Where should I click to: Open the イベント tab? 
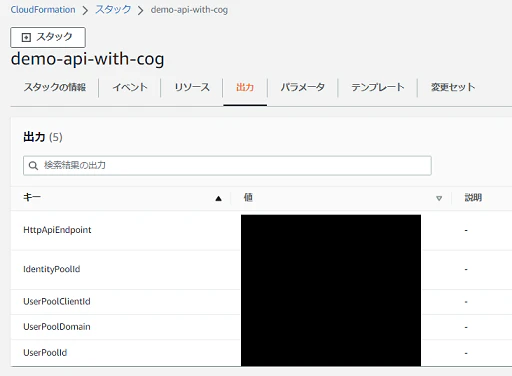(x=130, y=87)
